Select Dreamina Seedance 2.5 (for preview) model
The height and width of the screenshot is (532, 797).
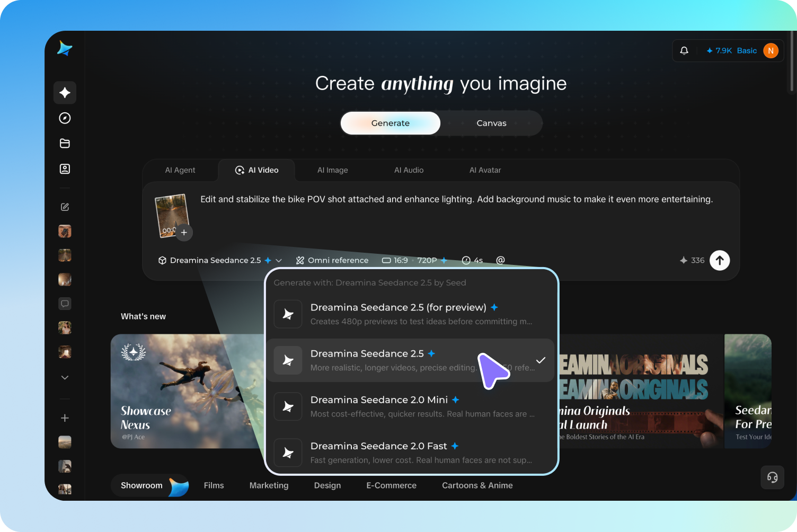click(x=411, y=314)
